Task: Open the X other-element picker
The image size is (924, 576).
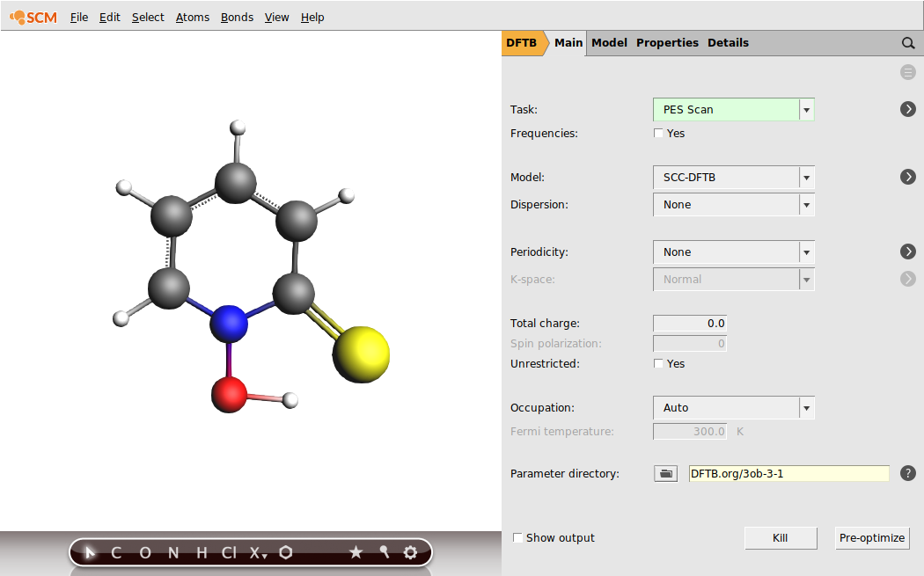Action: point(258,552)
